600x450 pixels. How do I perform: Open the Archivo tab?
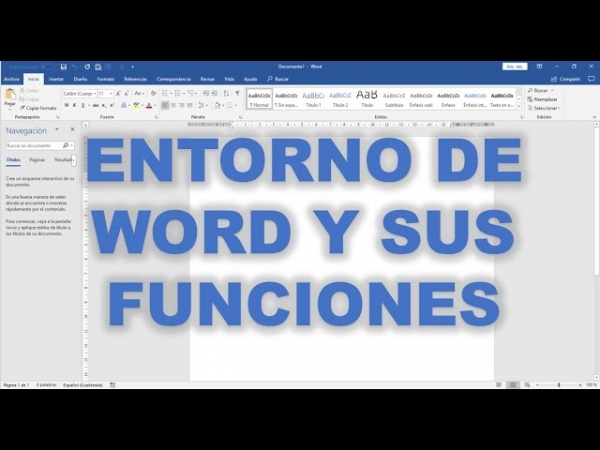point(12,79)
